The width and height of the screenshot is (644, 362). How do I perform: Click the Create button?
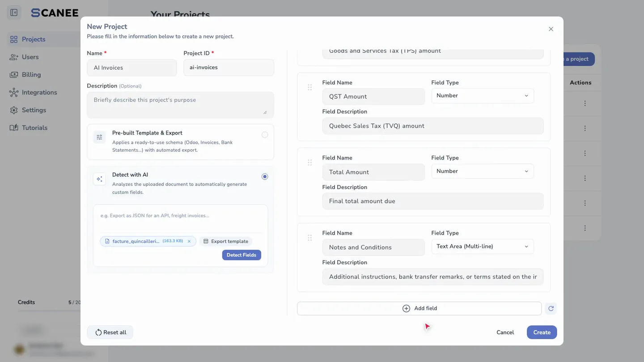tap(542, 333)
